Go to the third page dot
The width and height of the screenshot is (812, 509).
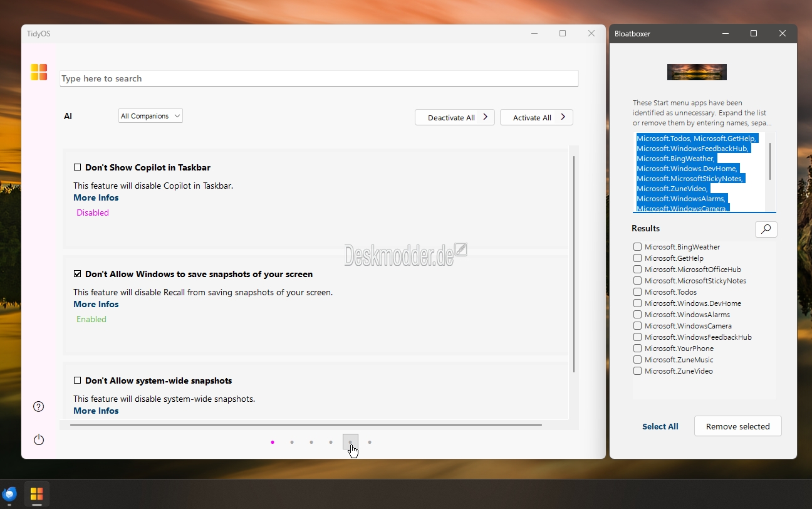(311, 442)
